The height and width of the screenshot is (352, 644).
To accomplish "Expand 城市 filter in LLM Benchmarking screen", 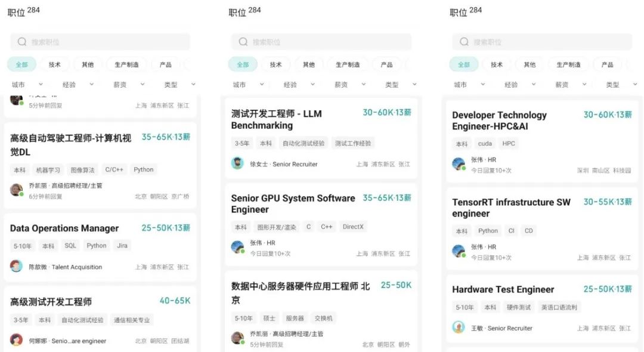I will tap(248, 85).
